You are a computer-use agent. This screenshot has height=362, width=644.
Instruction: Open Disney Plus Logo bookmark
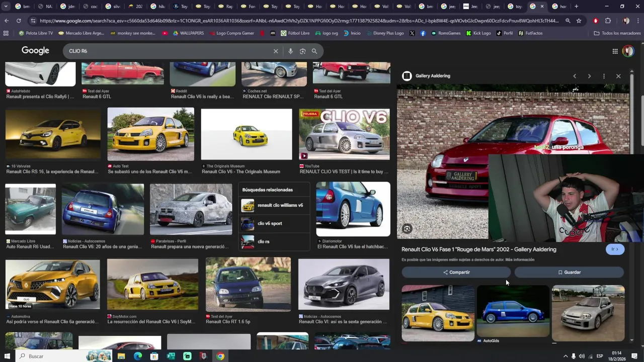point(385,33)
